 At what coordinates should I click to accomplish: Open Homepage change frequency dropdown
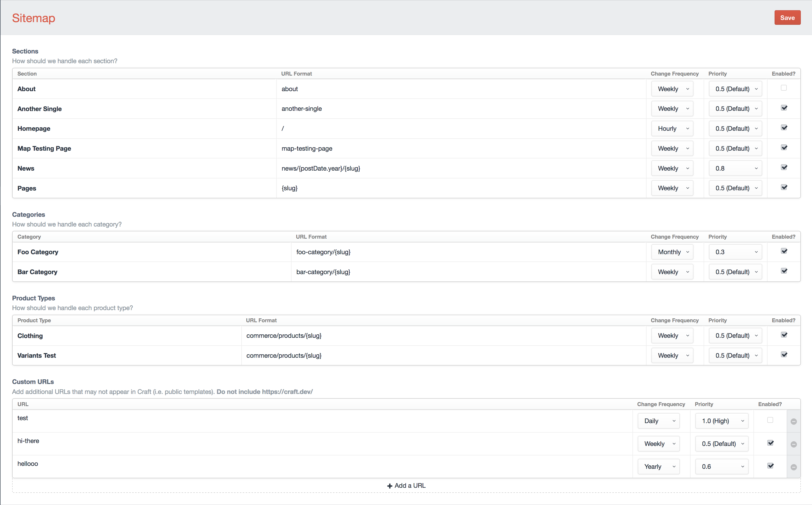click(x=672, y=129)
